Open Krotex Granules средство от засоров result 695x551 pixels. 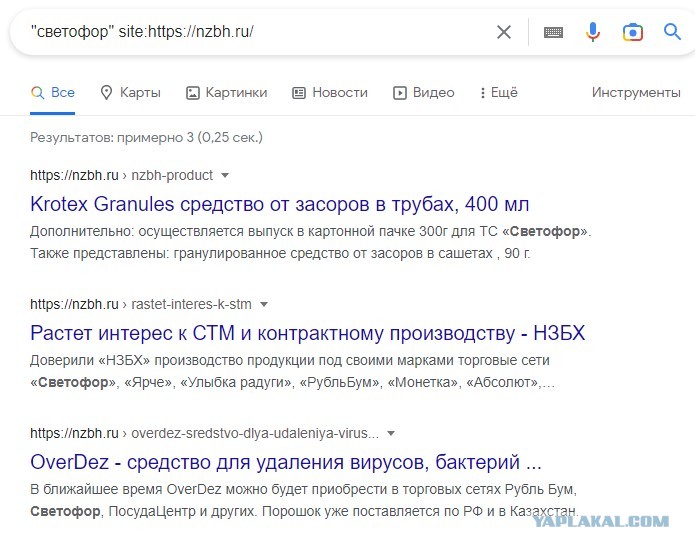[280, 204]
